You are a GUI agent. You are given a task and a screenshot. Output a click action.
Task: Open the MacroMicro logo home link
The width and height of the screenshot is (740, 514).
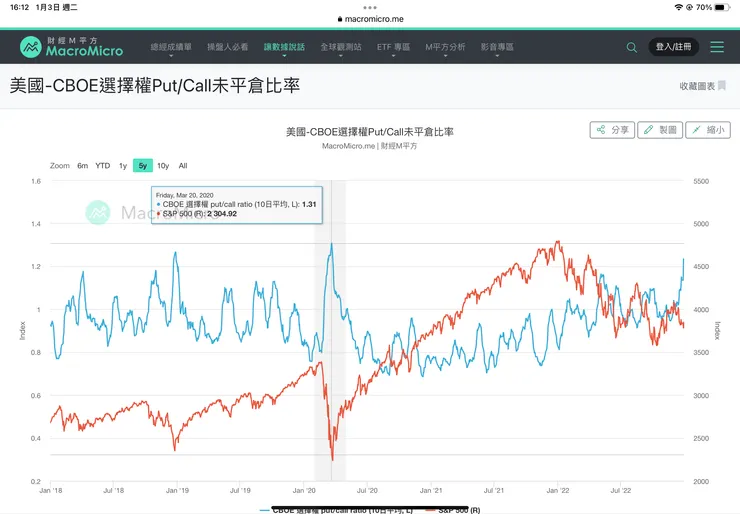pyautogui.click(x=71, y=47)
